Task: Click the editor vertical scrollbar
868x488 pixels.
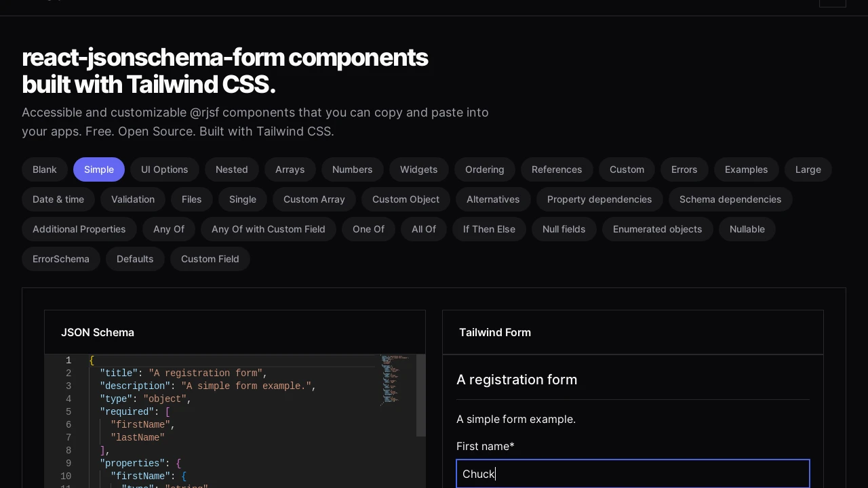Action: point(420,395)
